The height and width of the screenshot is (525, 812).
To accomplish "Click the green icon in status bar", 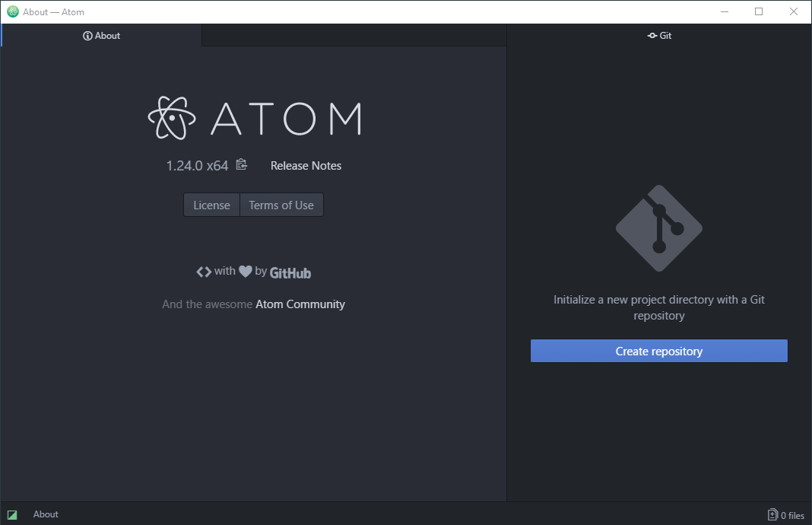I will 12,514.
